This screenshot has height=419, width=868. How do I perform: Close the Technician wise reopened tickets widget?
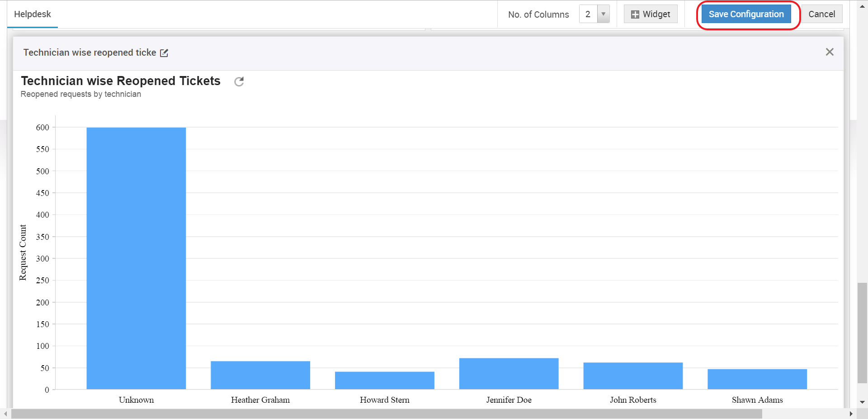pyautogui.click(x=829, y=52)
